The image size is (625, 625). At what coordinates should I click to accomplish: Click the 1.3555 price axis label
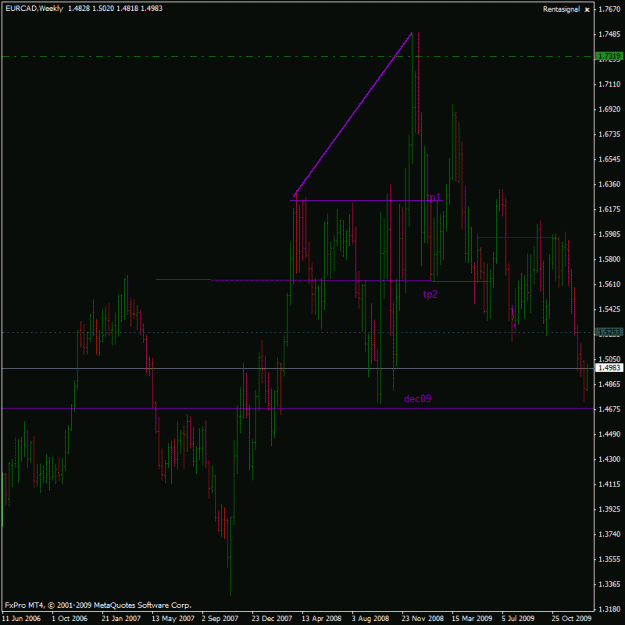click(610, 559)
